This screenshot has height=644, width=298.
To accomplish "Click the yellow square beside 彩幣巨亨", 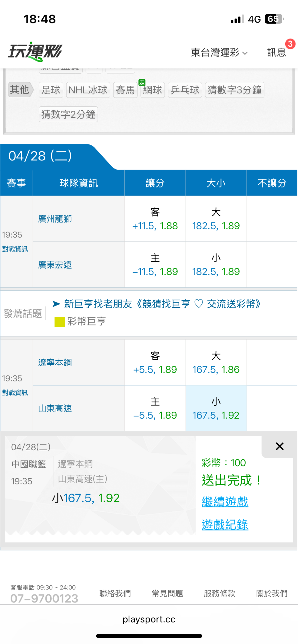I will [60, 322].
